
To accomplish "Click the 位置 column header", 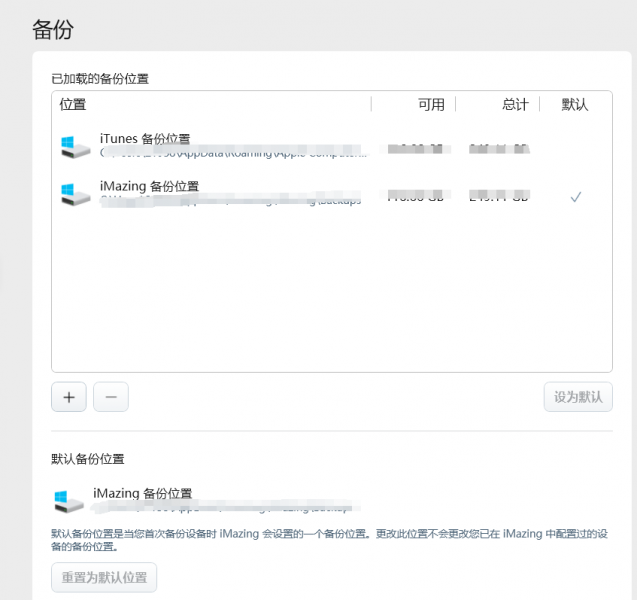I will [73, 104].
